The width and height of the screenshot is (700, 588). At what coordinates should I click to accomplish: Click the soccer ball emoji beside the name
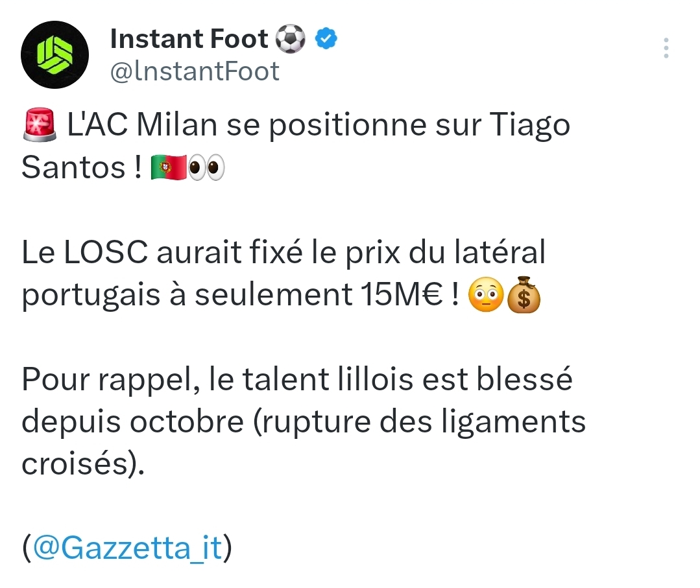290,39
